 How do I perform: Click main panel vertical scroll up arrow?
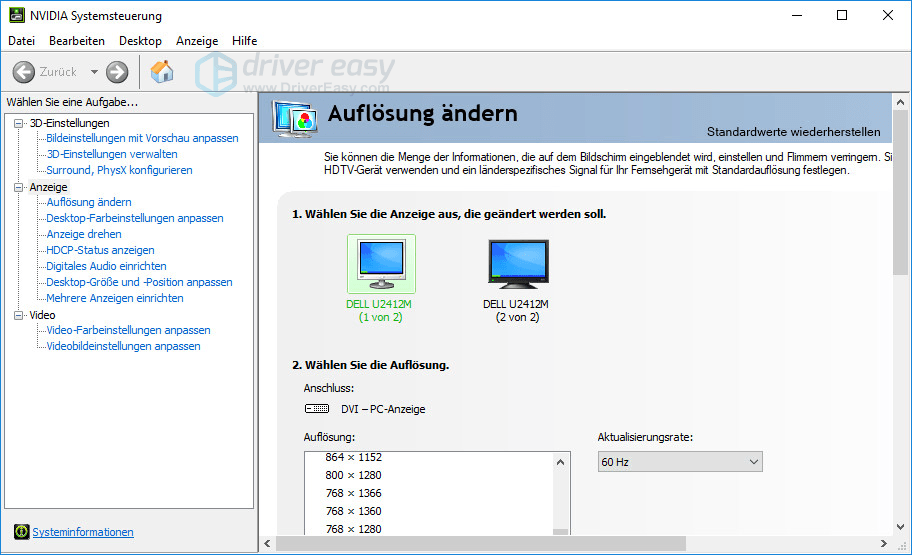[900, 102]
